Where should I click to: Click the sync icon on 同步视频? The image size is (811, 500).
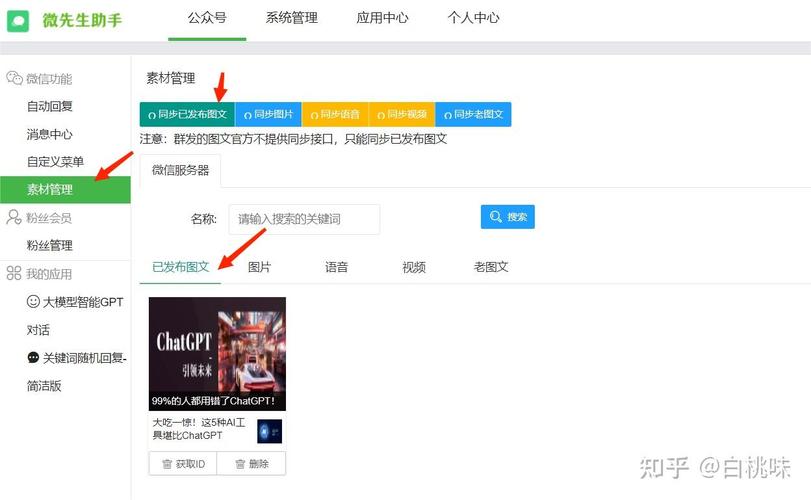[381, 115]
